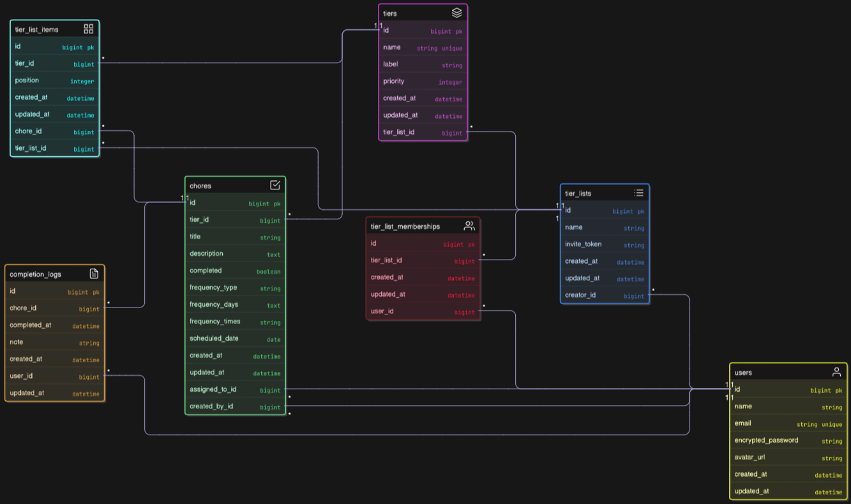Click the id row in tier_list_memberships table
Screen dimensions: 851x504
(423, 244)
